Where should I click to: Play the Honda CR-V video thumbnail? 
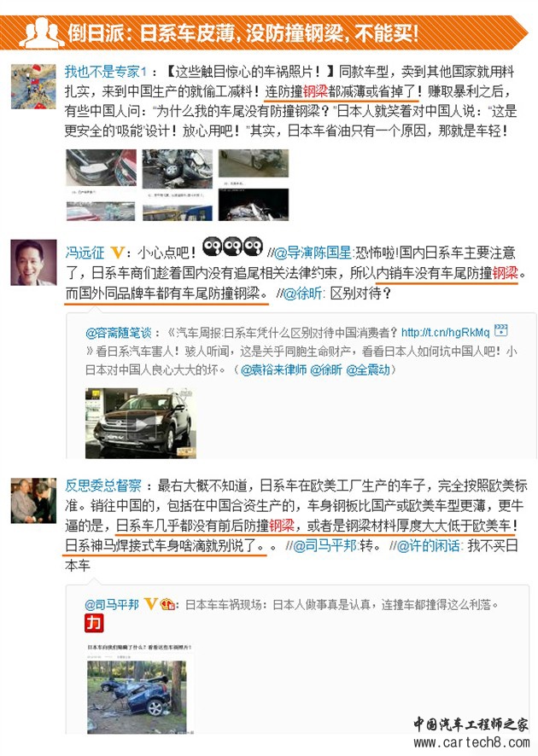coord(140,423)
